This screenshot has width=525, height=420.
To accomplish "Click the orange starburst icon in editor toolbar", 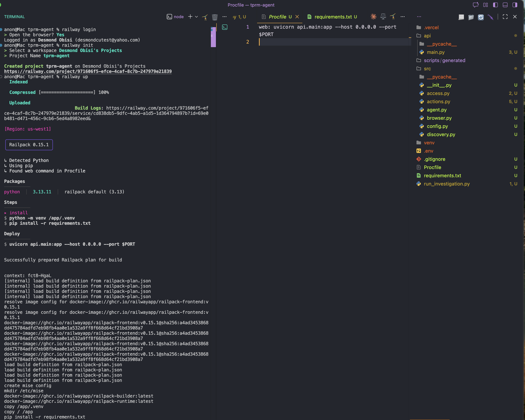I will (373, 16).
